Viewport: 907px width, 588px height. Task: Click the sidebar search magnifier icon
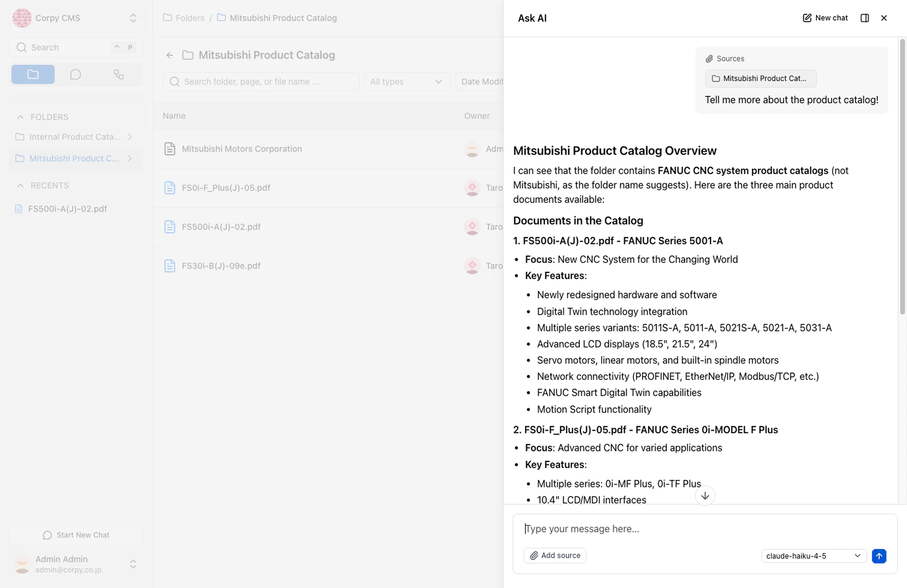(x=22, y=47)
